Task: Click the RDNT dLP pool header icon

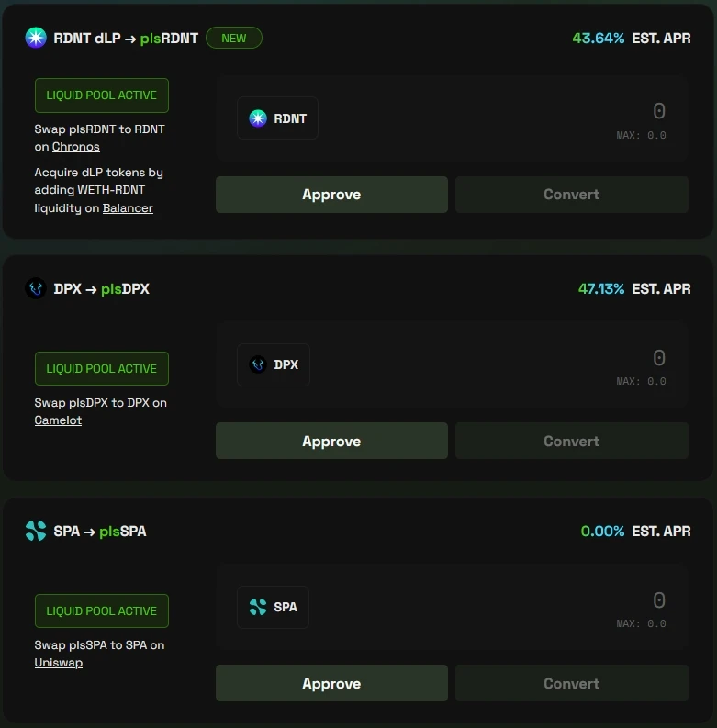Action: 36,38
